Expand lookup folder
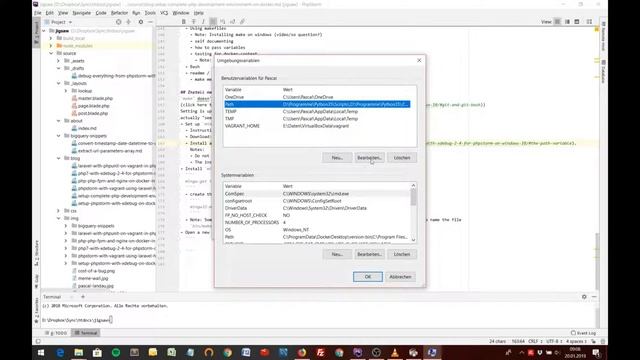640x360 pixels. click(65, 91)
